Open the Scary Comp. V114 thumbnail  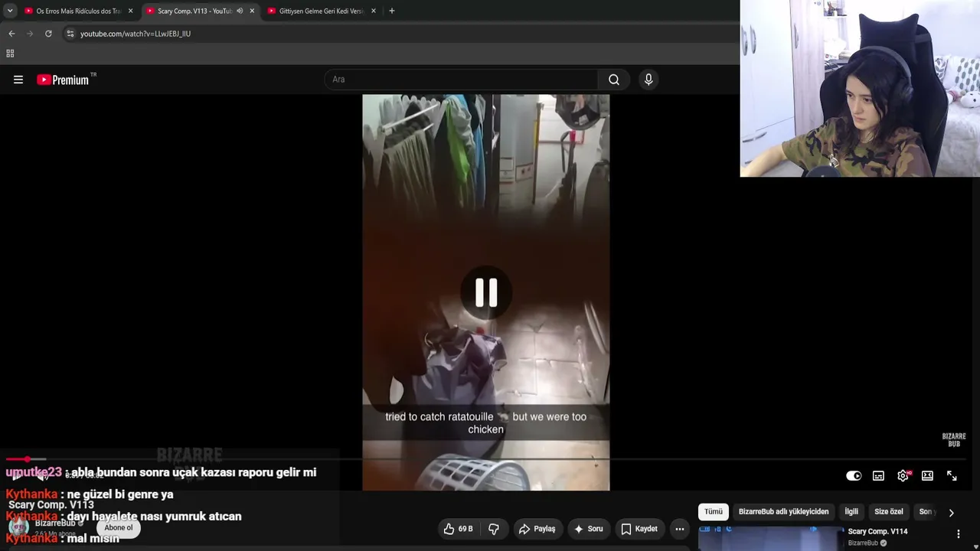770,539
